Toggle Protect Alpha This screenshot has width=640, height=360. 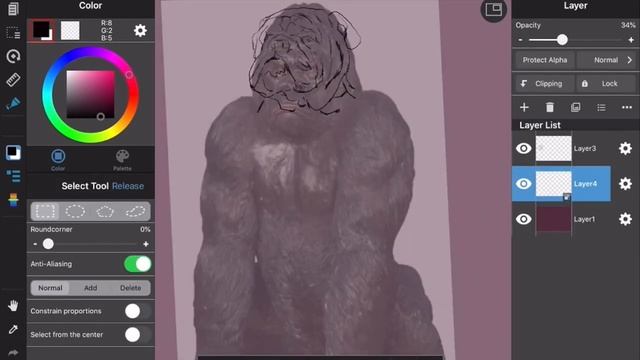pos(544,60)
